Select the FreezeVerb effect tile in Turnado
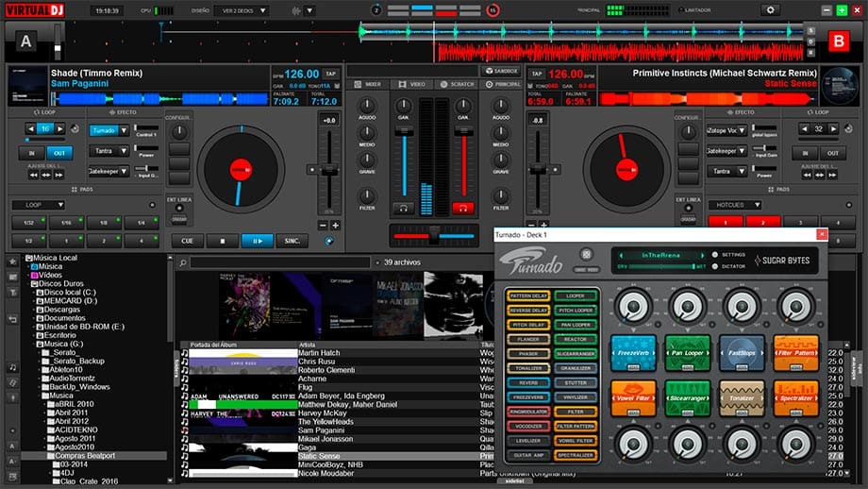The width and height of the screenshot is (868, 489). [633, 353]
